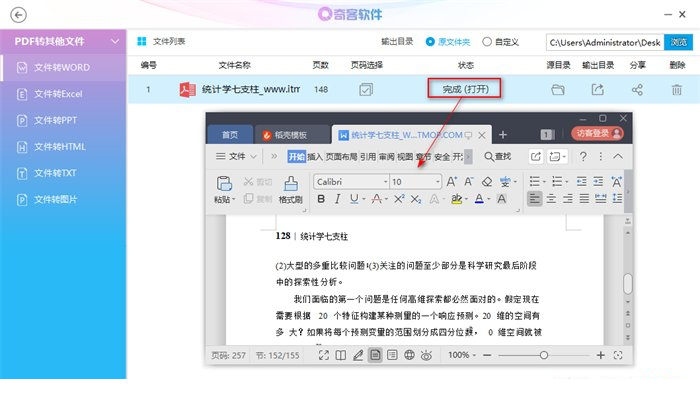Open underline style dropdown arrow
Viewport: 700px width, 394px height.
pos(364,199)
